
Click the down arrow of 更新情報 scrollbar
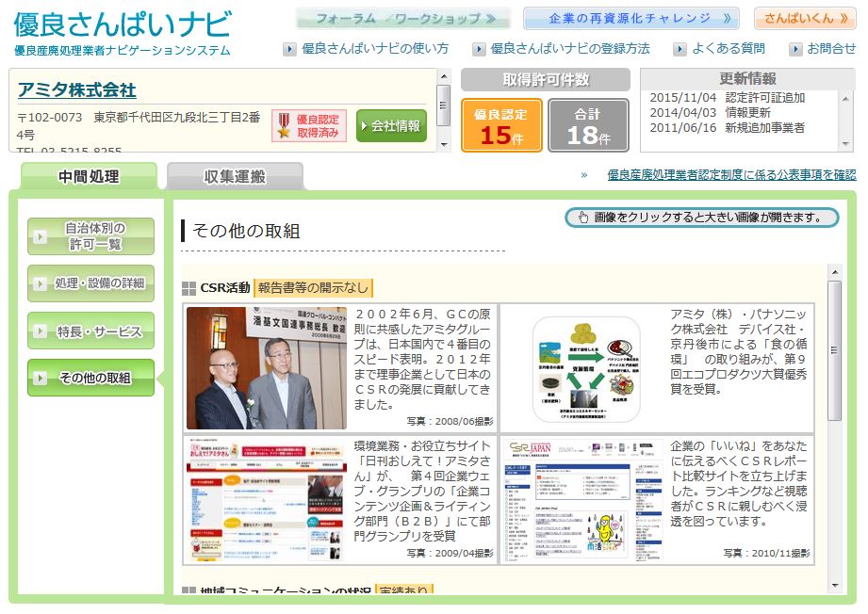[845, 144]
